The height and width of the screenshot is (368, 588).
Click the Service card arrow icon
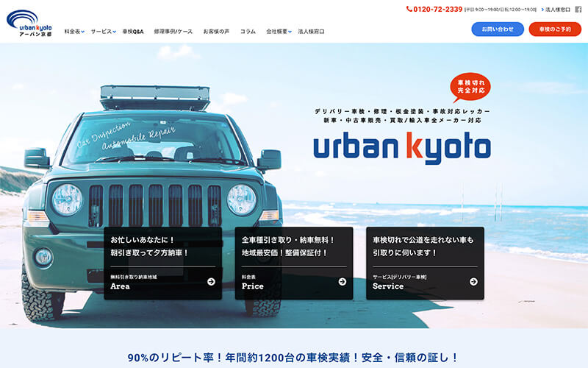[x=473, y=282]
